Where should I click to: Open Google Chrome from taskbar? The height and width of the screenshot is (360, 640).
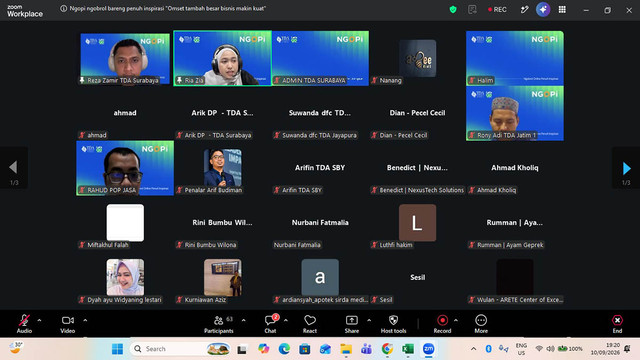[387, 349]
